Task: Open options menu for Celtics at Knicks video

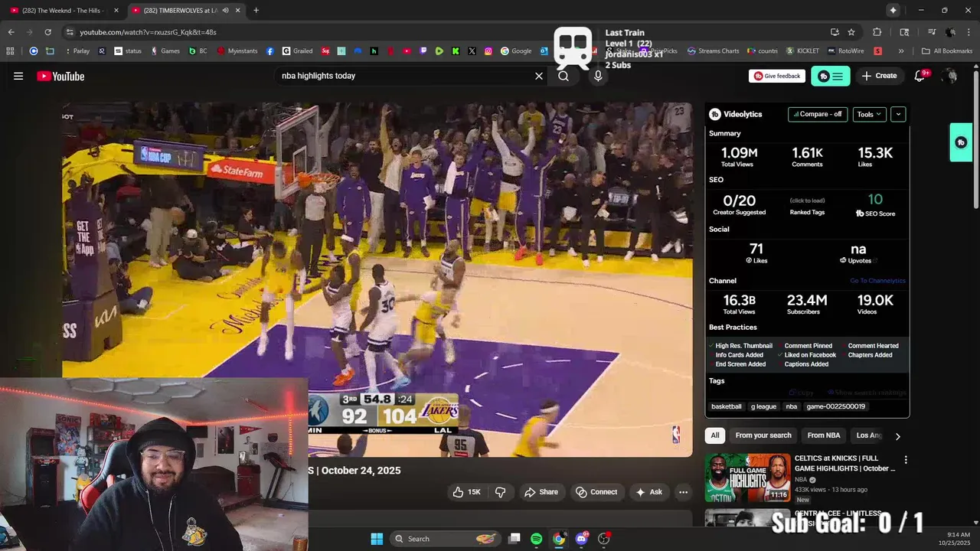Action: pyautogui.click(x=906, y=460)
